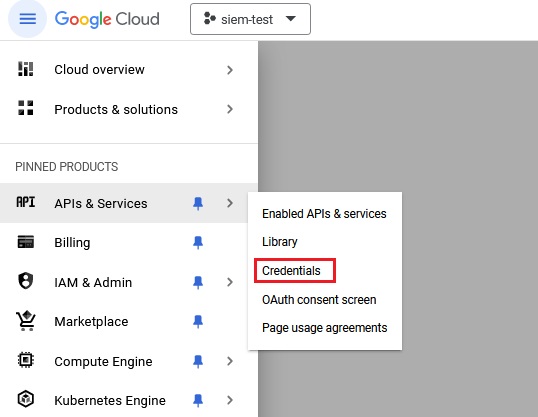Select Credentials in the submenu
538x417 pixels.
tap(291, 271)
